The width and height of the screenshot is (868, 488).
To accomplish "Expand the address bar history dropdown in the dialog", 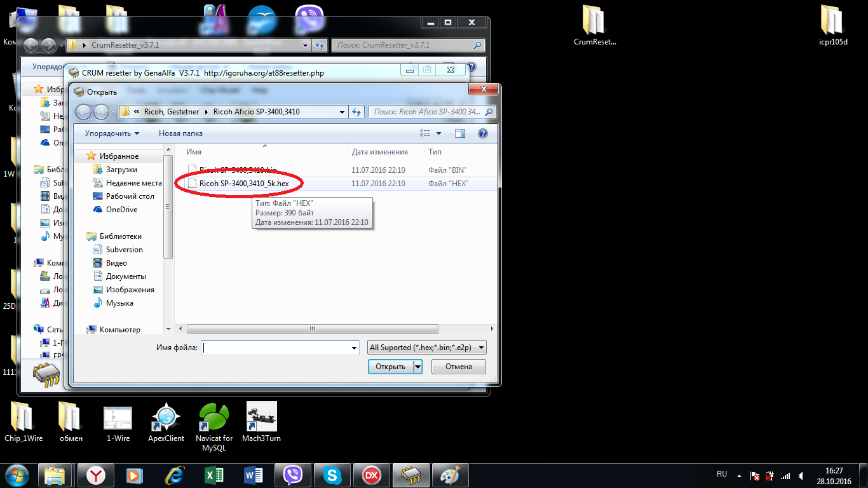I will (x=342, y=112).
